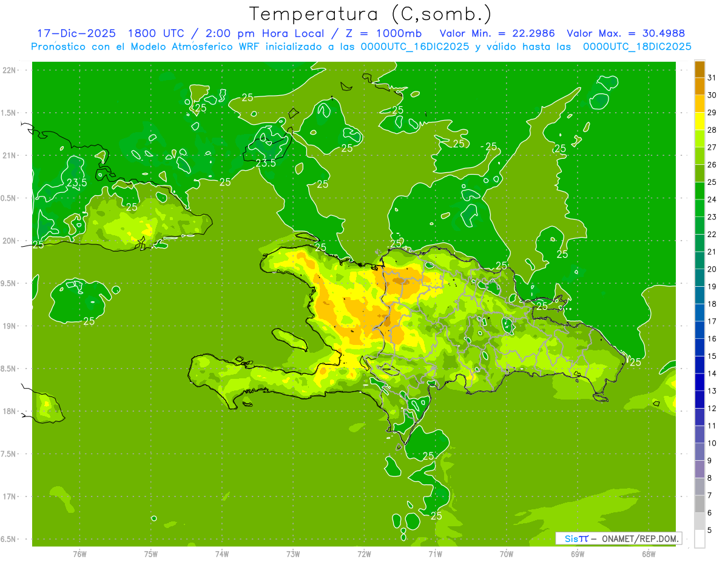The image size is (728, 562).
Task: Click the yellow swatch between 28 and 29
Action: click(x=699, y=121)
